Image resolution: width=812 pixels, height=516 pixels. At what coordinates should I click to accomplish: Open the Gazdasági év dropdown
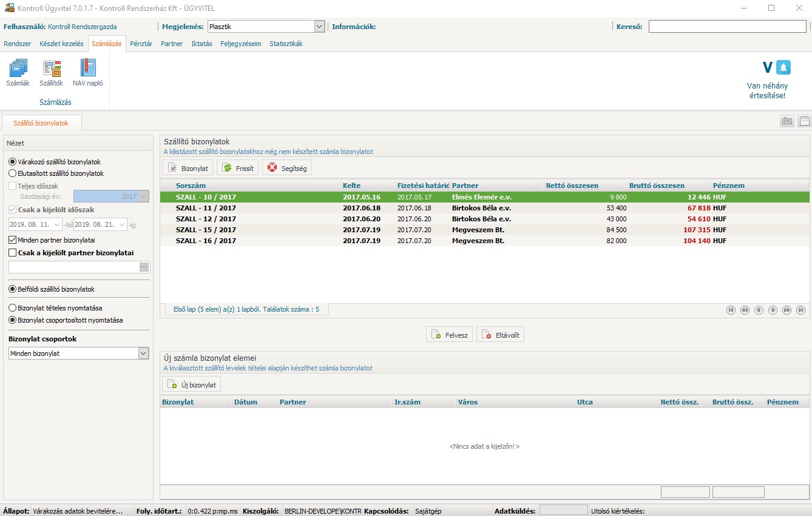[x=144, y=196]
